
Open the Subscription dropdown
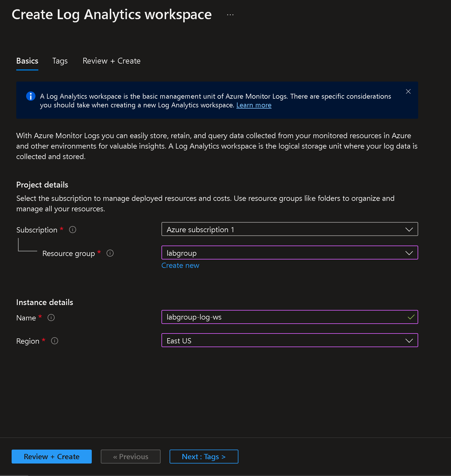pyautogui.click(x=290, y=229)
